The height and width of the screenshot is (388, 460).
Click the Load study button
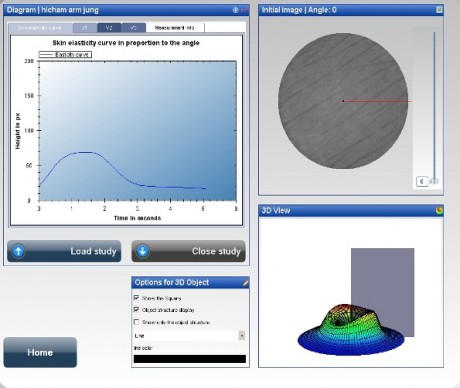tap(64, 251)
